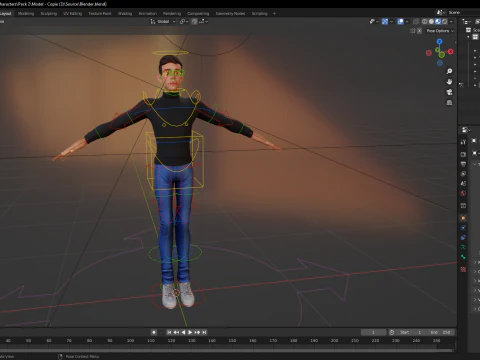Click the Z axis on navigation gizmo
Image resolution: width=480 pixels, height=360 pixels.
point(439,41)
